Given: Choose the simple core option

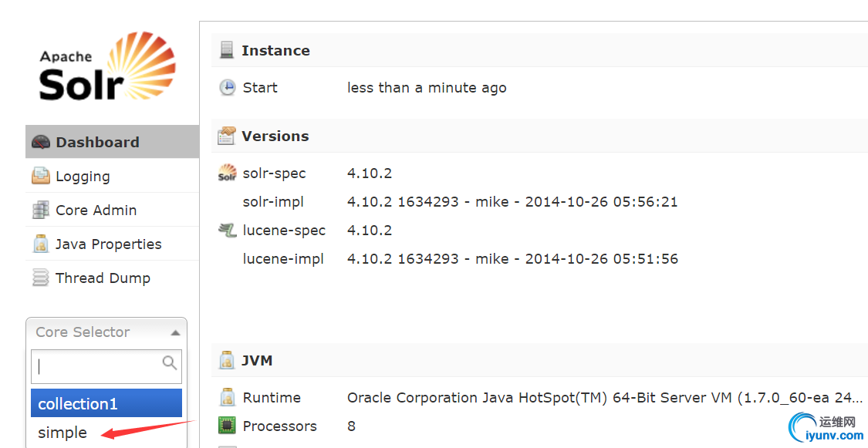Looking at the screenshot, I should pos(62,433).
